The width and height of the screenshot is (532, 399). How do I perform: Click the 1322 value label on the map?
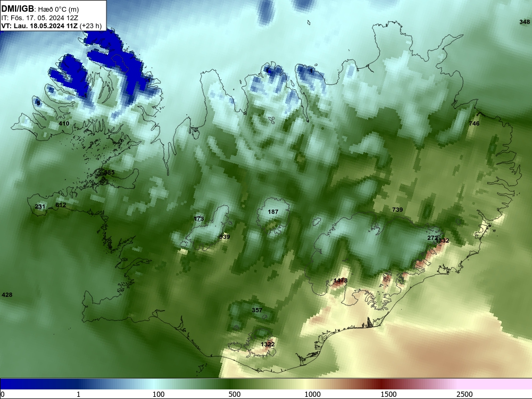(x=268, y=344)
